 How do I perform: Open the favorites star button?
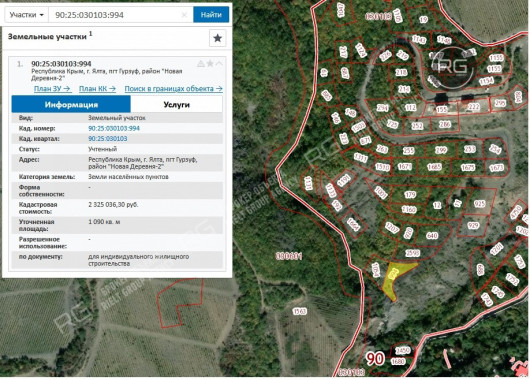[x=217, y=38]
